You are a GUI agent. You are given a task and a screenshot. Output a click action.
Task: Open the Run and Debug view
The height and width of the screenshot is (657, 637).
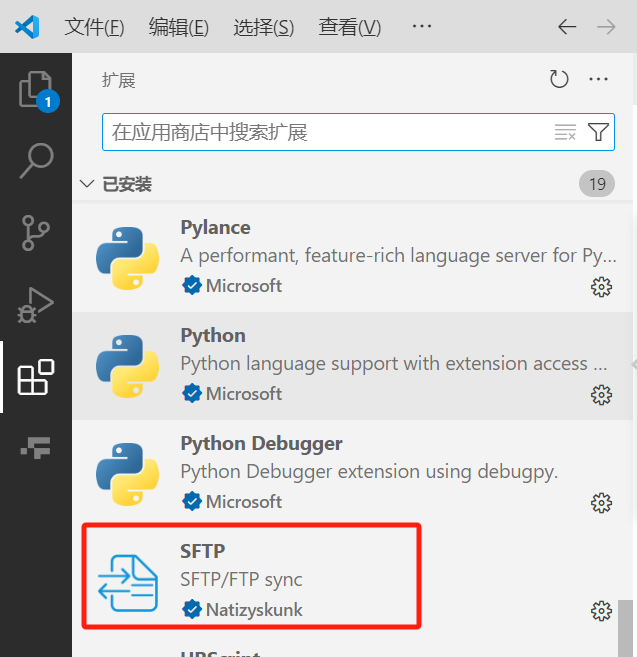tap(36, 305)
